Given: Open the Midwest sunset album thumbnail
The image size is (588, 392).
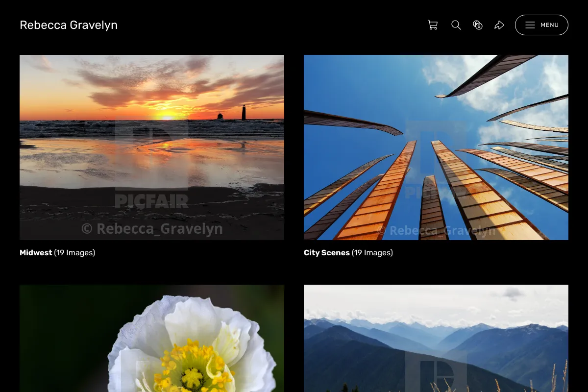Looking at the screenshot, I should pos(152,147).
